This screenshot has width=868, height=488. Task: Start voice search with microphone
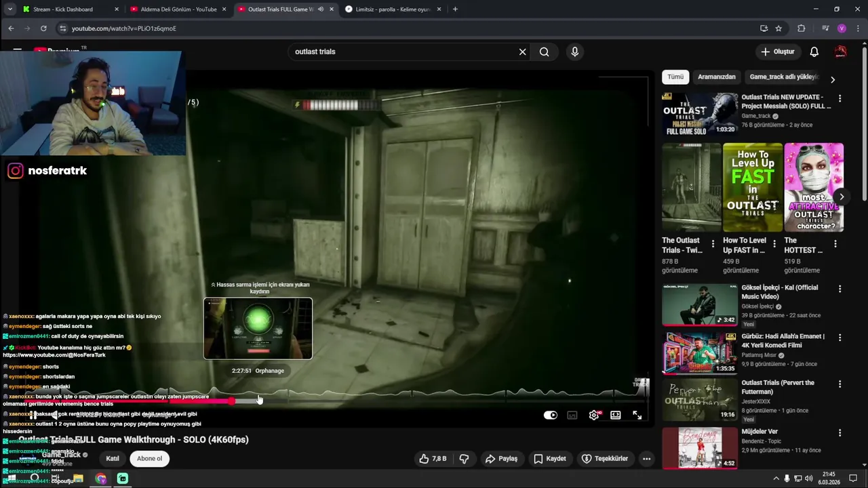[575, 52]
